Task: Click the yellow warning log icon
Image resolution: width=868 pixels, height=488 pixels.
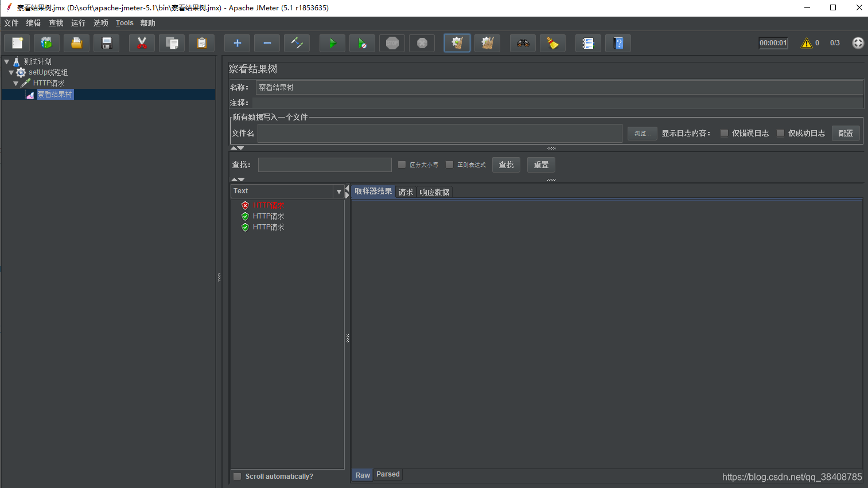Action: point(807,43)
